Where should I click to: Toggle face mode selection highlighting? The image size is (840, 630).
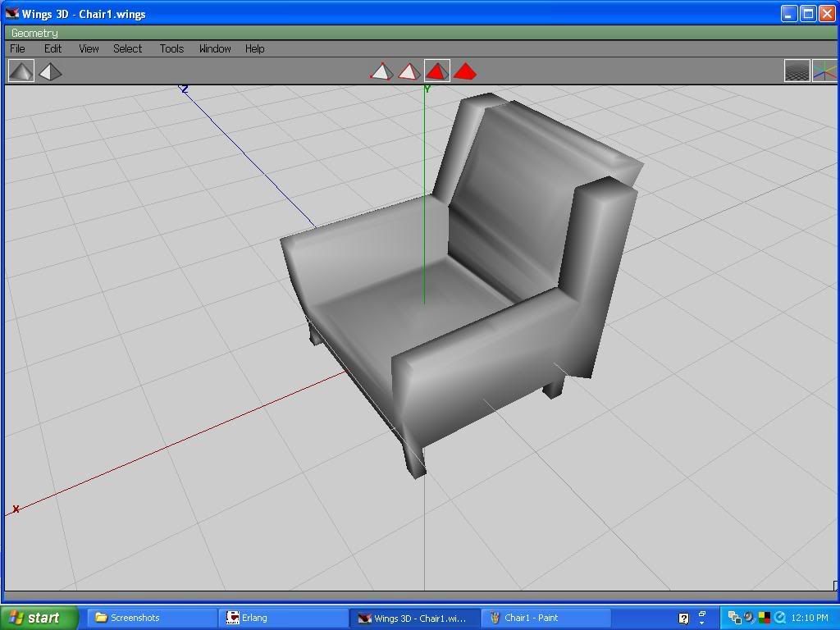437,71
